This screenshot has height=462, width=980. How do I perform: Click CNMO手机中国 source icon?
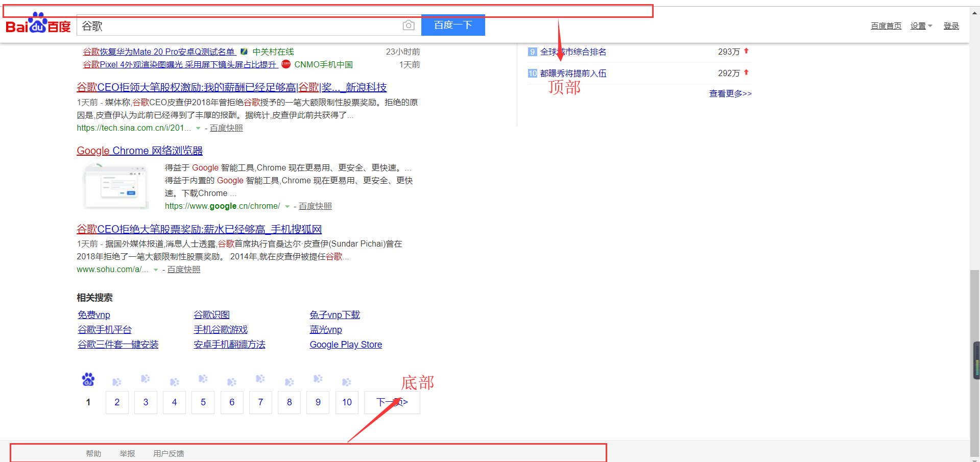pos(286,64)
